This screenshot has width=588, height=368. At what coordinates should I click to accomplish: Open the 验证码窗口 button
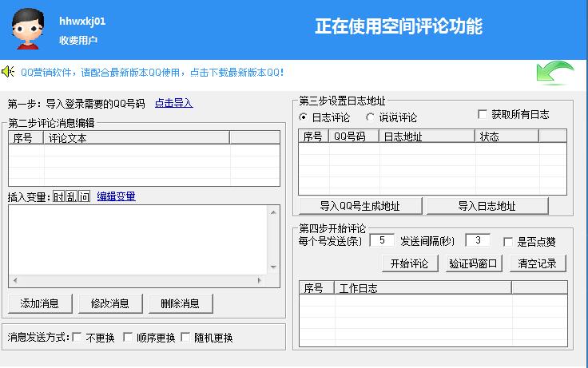click(473, 263)
